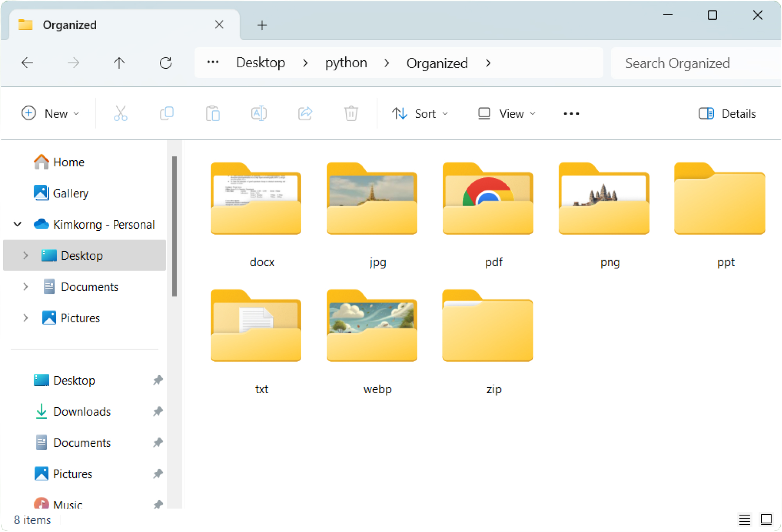Image resolution: width=782 pixels, height=532 pixels.
Task: Refresh the folder view
Action: coord(166,63)
